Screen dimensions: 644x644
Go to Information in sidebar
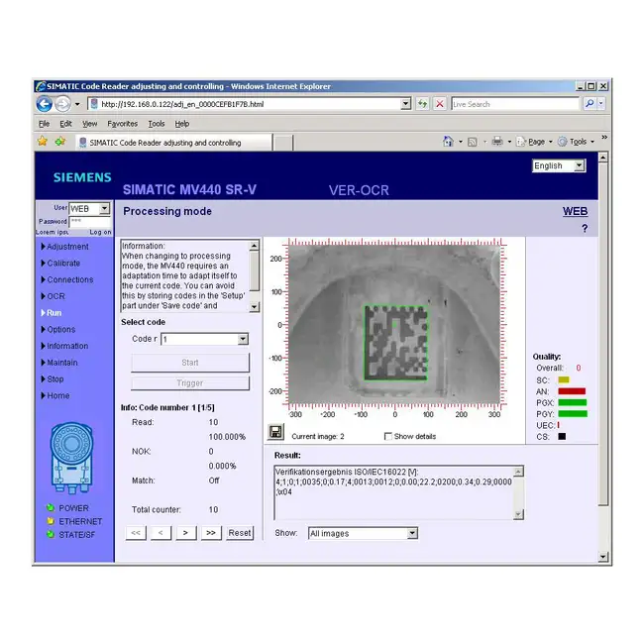tap(67, 346)
